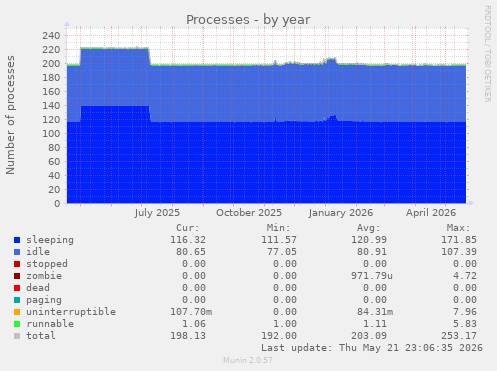Click the sleeping legend color swatch
The image size is (497, 371).
pyautogui.click(x=17, y=240)
